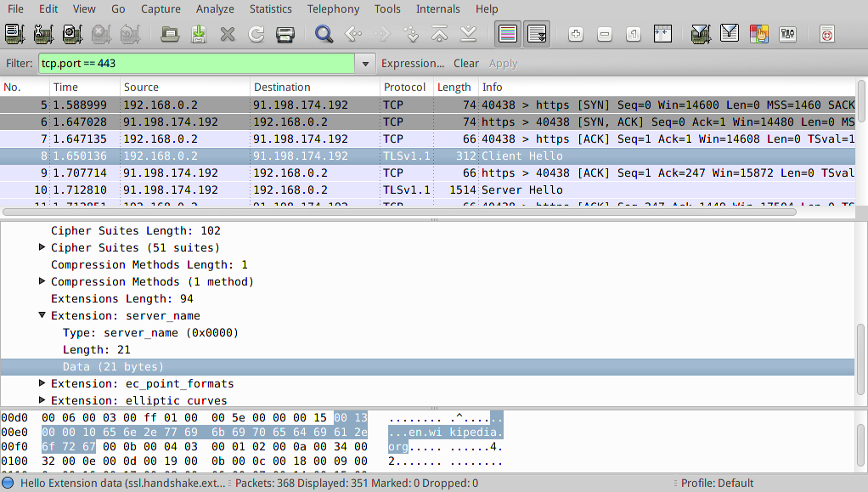Image resolution: width=868 pixels, height=492 pixels.
Task: Open the Expression builder
Action: (413, 63)
